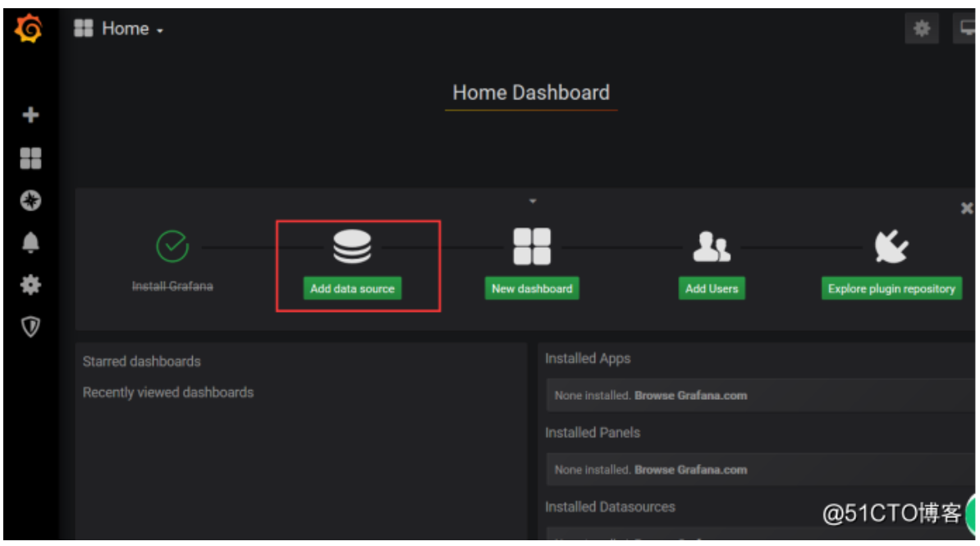
Task: Open the Create plus menu in sidebar
Action: 30,115
